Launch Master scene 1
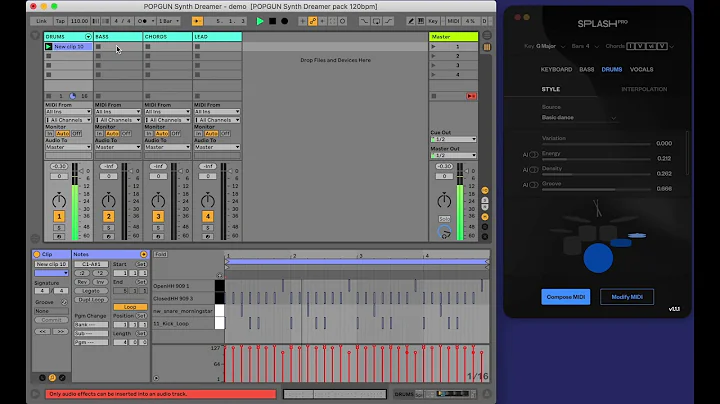 tap(433, 46)
